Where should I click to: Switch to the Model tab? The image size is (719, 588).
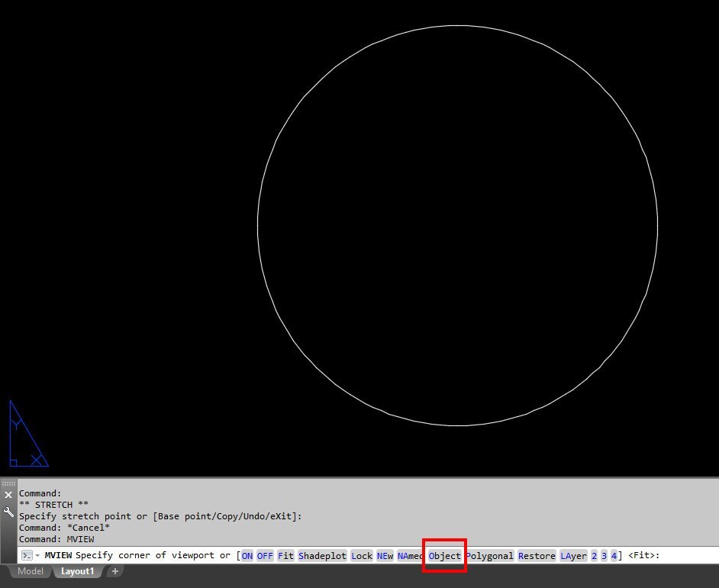tap(31, 571)
